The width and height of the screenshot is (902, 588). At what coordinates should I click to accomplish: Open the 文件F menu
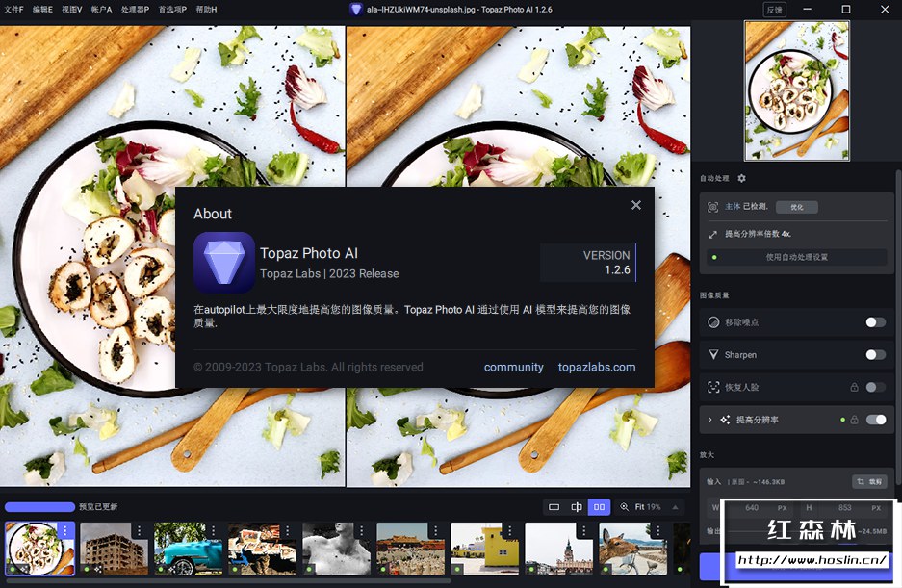[x=13, y=10]
